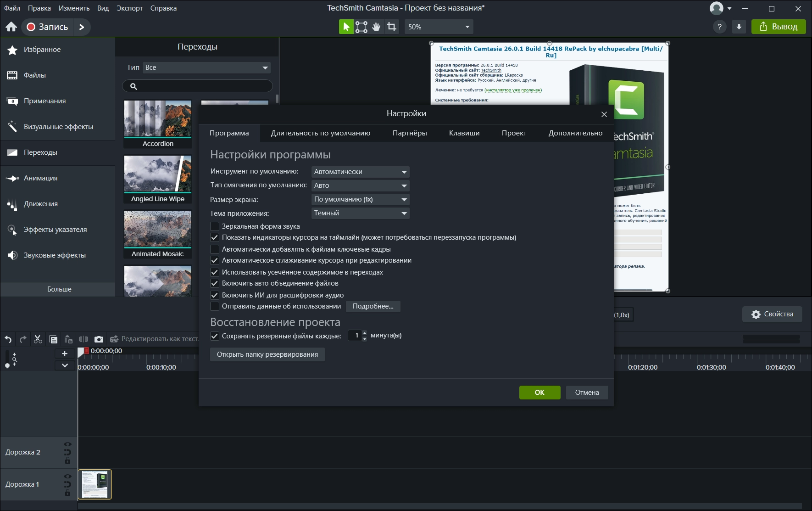Click the Home icon in the toolbar
The height and width of the screenshot is (511, 812).
11,27
